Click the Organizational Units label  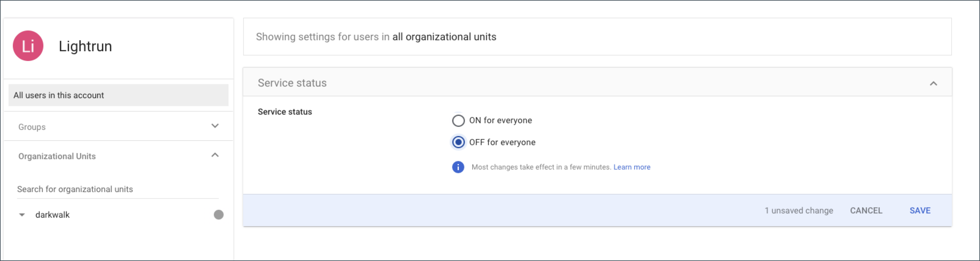coord(57,156)
